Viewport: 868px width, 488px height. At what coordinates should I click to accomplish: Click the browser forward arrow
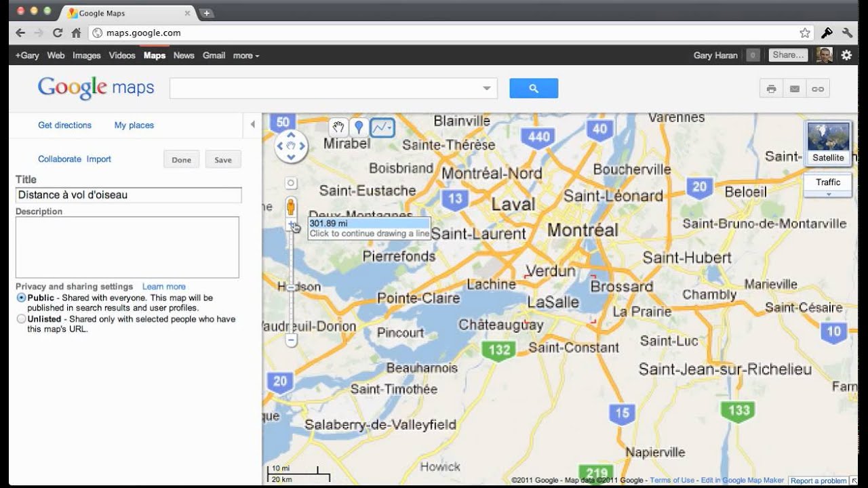click(39, 33)
